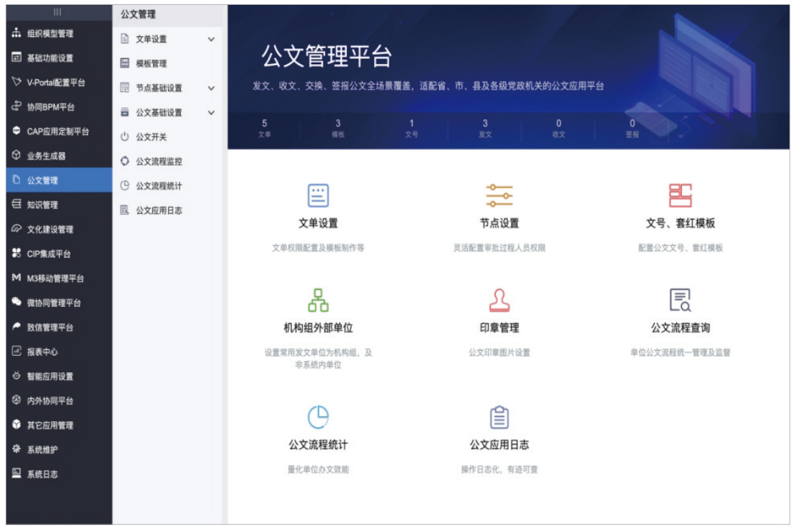This screenshot has height=532, width=797.
Task: Click the 节点设置 sliders icon
Action: (499, 195)
